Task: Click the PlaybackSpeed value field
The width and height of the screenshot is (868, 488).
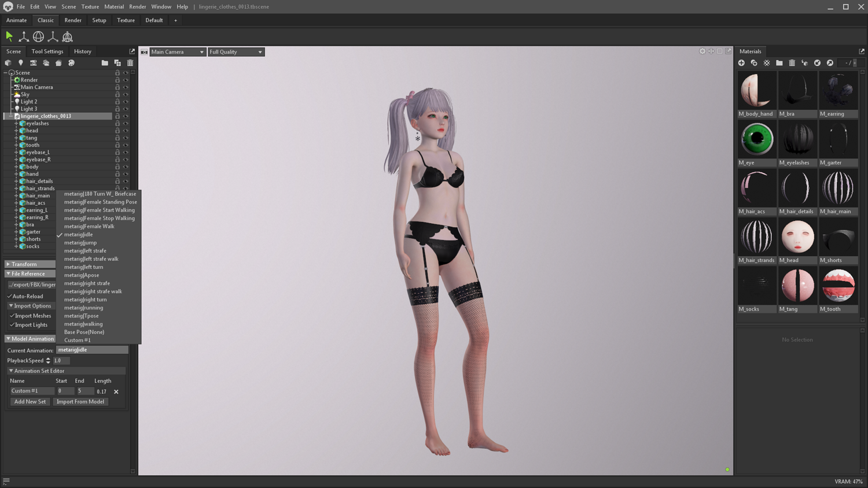Action: [x=61, y=361]
